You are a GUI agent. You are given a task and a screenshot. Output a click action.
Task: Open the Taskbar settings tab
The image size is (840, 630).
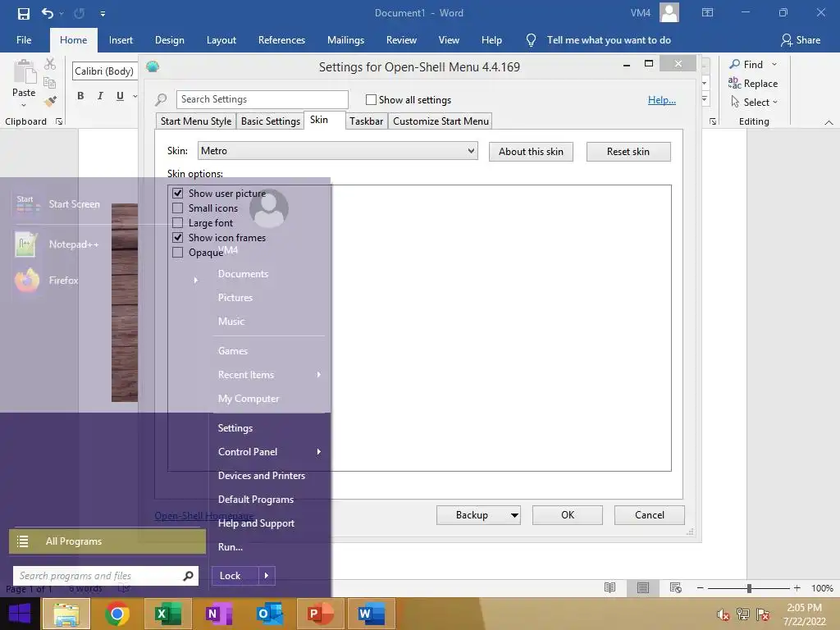pos(366,121)
